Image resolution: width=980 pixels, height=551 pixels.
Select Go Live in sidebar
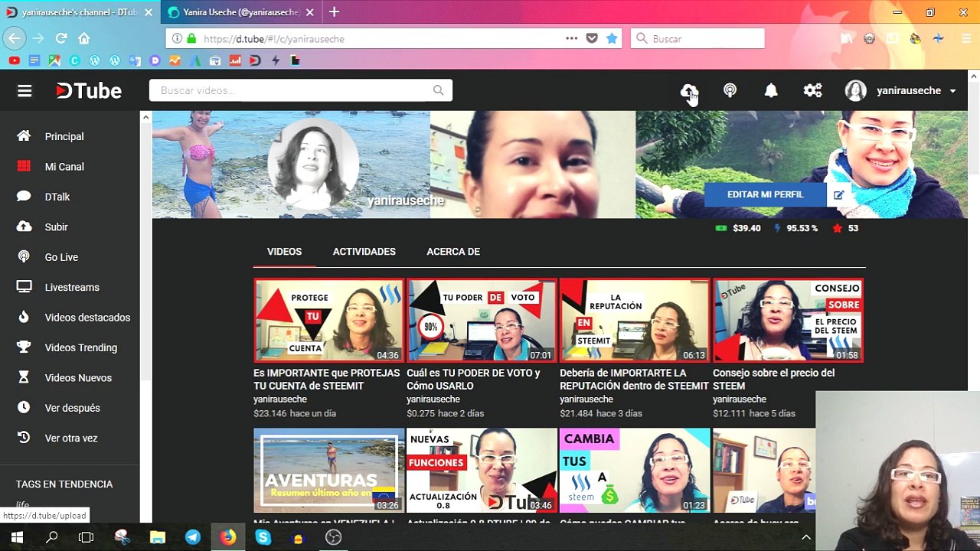coord(61,257)
